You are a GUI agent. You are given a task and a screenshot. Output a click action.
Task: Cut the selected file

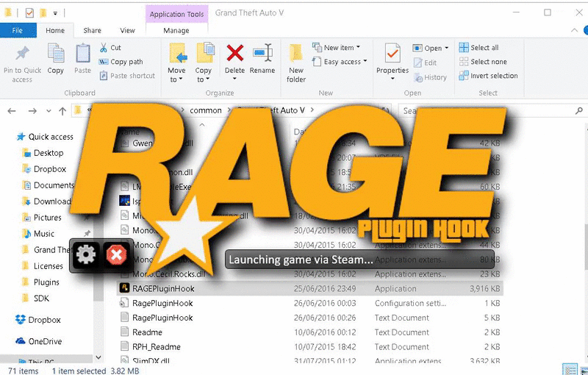[110, 48]
